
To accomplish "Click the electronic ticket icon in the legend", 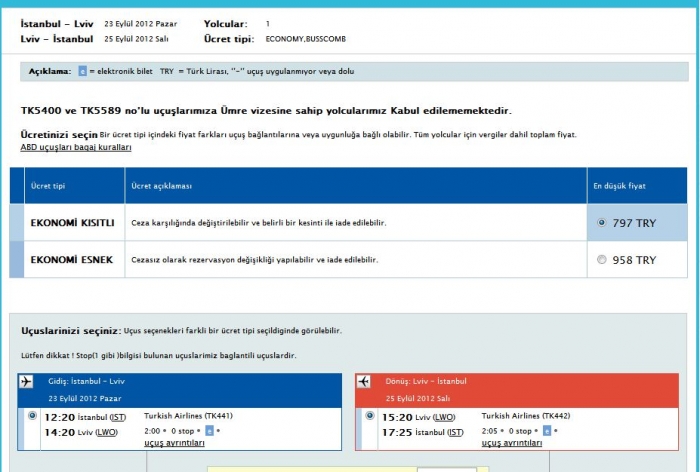I will pos(82,72).
